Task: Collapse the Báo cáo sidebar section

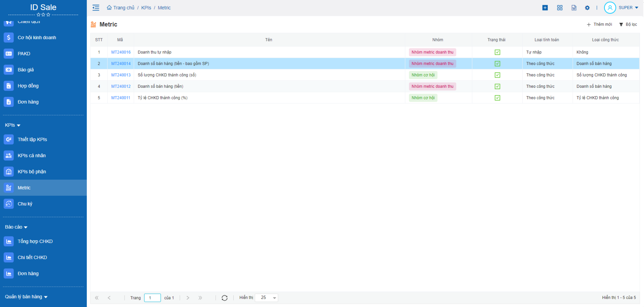Action: coord(16,227)
